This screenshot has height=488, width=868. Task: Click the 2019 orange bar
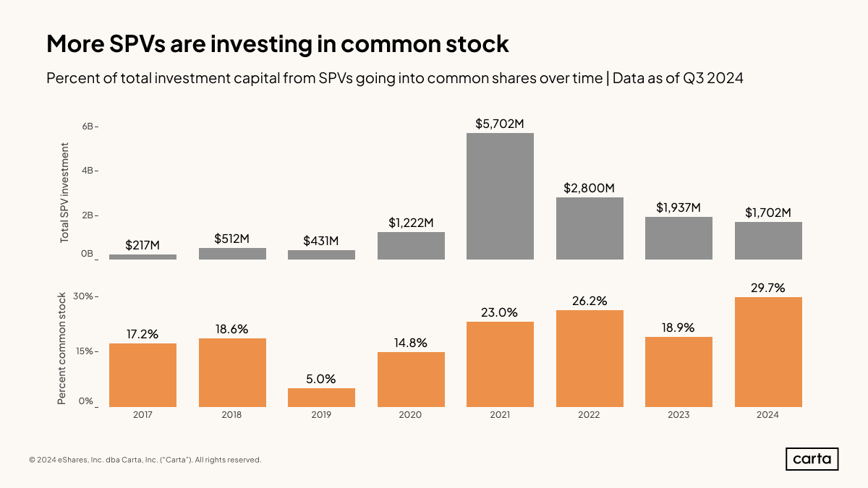321,398
